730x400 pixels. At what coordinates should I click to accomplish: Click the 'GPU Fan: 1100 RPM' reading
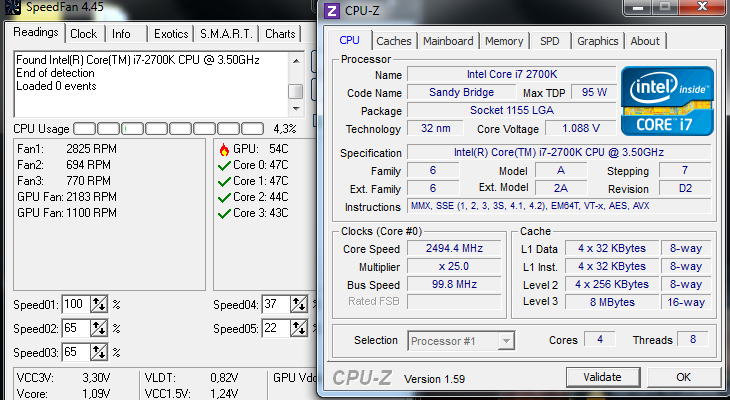67,213
